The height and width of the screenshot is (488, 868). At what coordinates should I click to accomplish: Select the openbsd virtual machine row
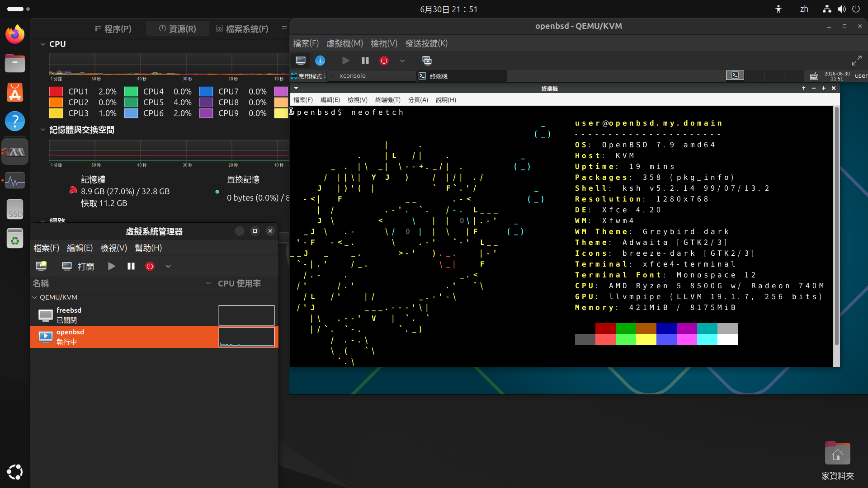(x=154, y=337)
